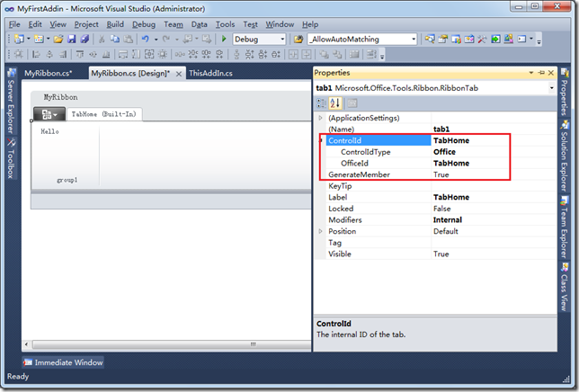Open the Toolbox side tab
This screenshot has height=392, width=579.
click(12, 158)
